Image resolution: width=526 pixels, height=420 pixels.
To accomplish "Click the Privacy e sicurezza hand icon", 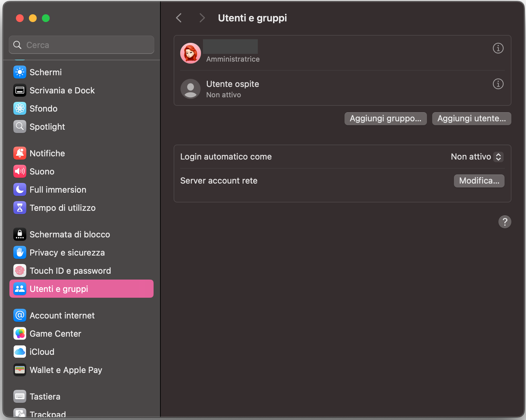I will tap(20, 252).
